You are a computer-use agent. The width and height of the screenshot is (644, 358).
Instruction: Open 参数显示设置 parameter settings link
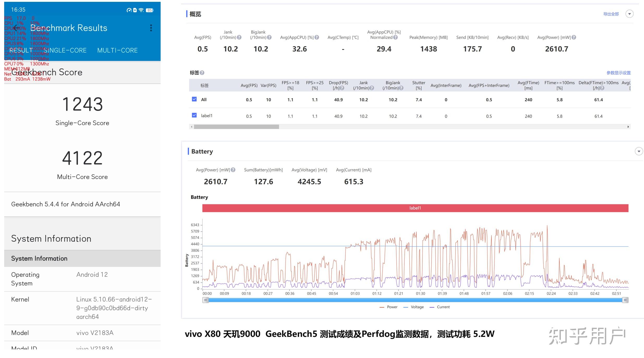618,73
